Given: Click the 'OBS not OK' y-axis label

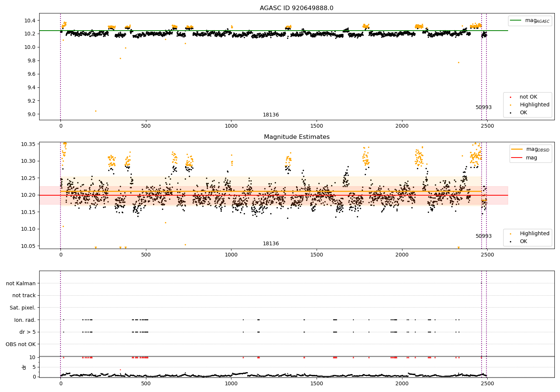Looking at the screenshot, I should click(21, 344).
